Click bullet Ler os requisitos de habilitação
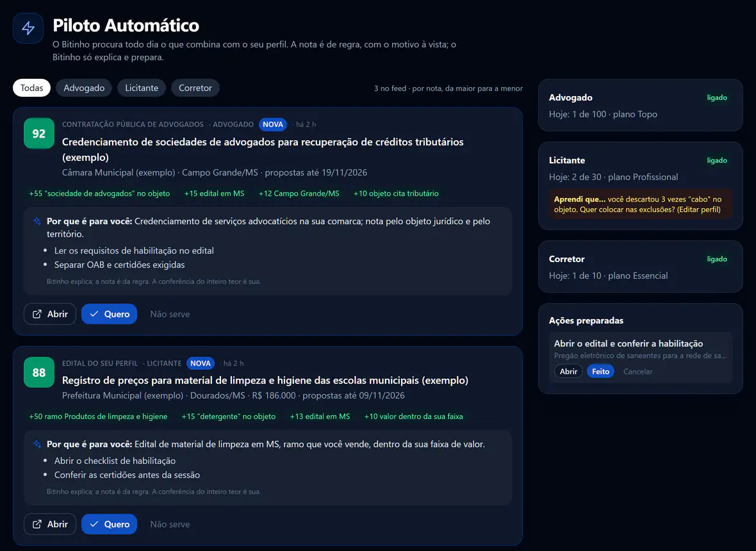The image size is (756, 551). click(x=134, y=251)
